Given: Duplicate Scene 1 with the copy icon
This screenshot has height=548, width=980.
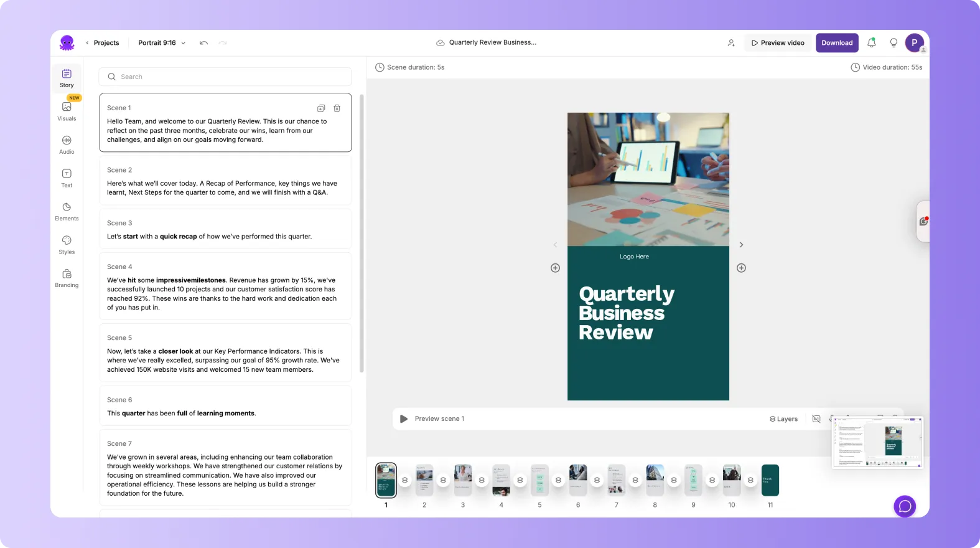Looking at the screenshot, I should [x=321, y=108].
